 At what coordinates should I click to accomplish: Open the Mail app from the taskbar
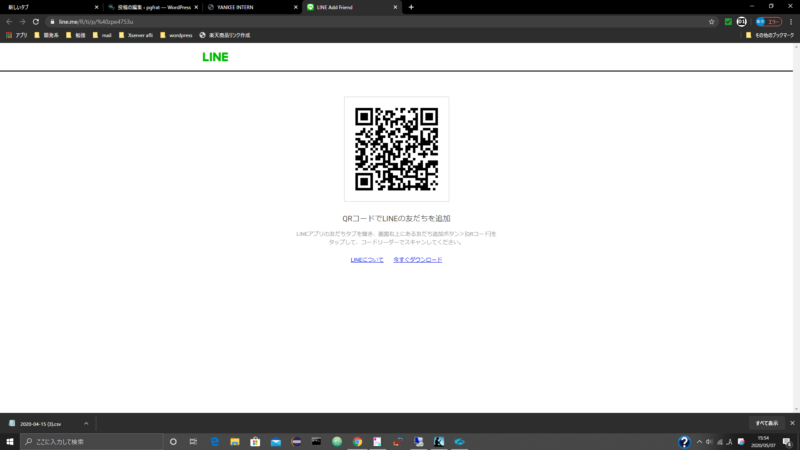276,441
